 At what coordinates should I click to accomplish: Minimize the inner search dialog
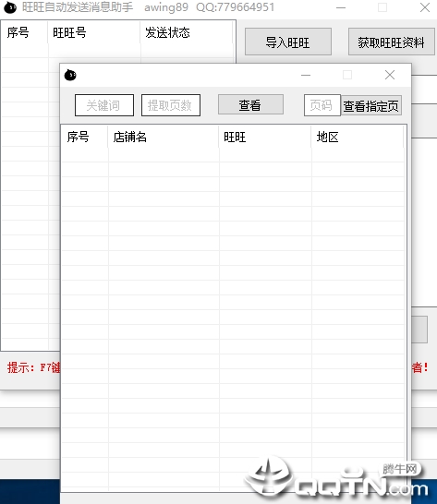[x=306, y=75]
